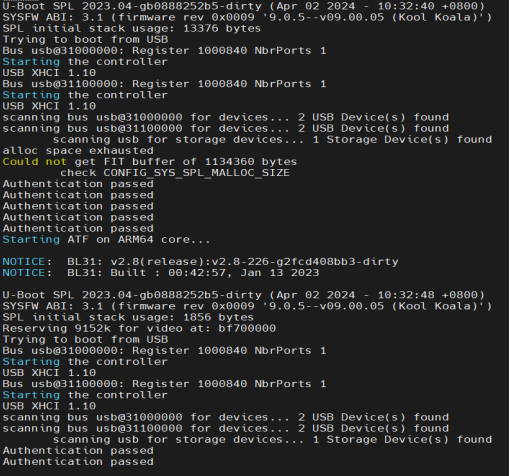This screenshot has width=510, height=476.
Task: Click the first 'scanning bus usb@31100000' line
Action: [x=226, y=129]
